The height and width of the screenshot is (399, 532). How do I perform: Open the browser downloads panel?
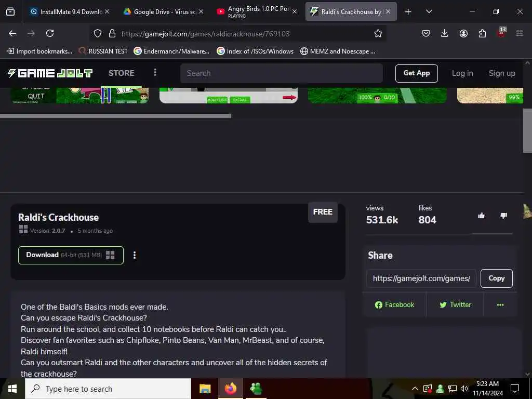click(x=445, y=33)
